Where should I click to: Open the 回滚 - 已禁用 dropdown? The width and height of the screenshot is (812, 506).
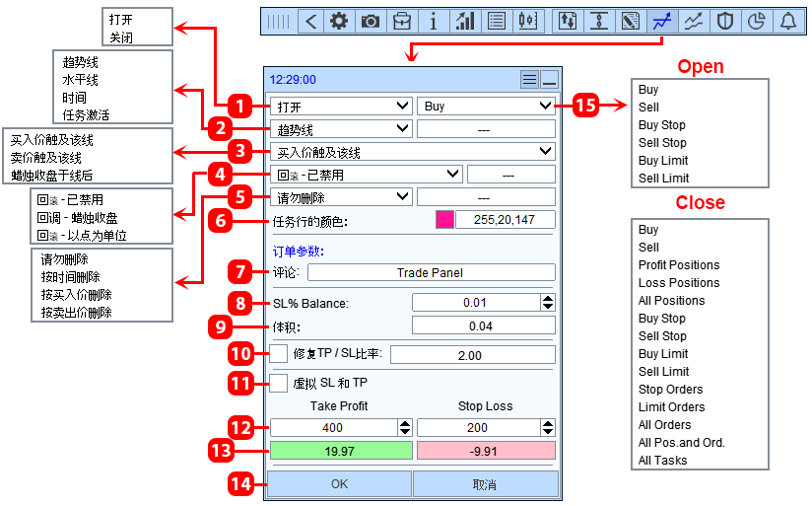[367, 175]
